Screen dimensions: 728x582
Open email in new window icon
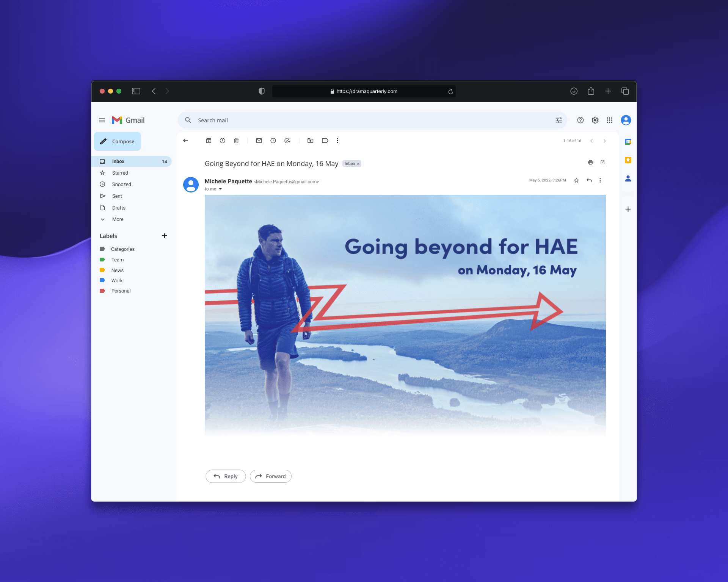click(602, 162)
